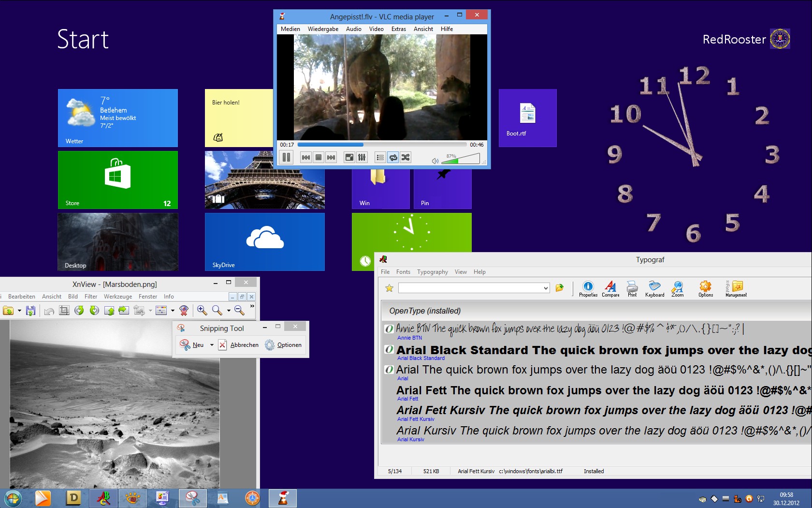Pause the VLC video playback

coord(286,157)
